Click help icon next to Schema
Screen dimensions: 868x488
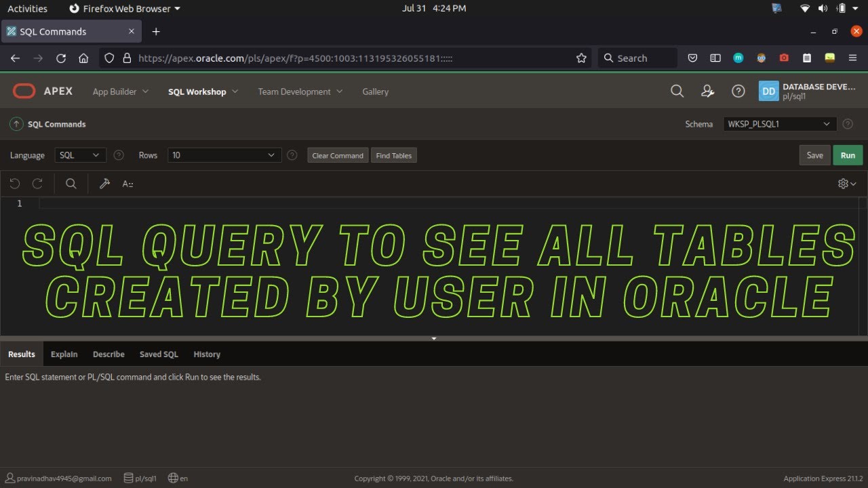(x=848, y=124)
